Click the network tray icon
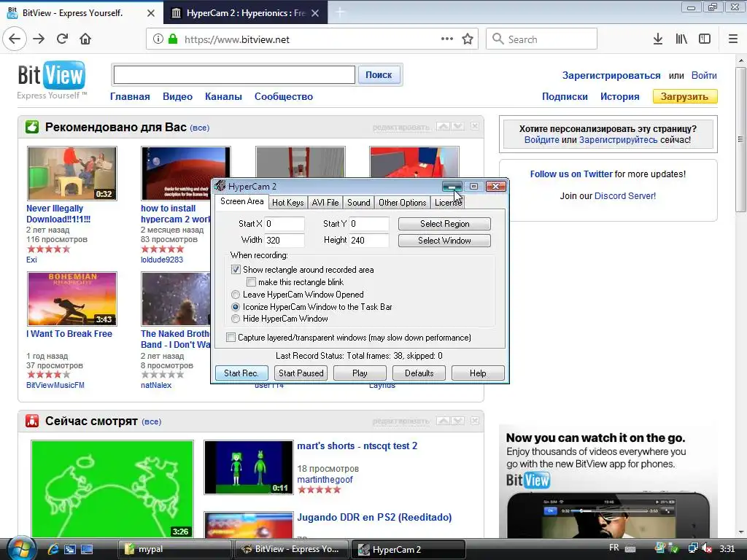This screenshot has height=560, width=747. (x=693, y=548)
